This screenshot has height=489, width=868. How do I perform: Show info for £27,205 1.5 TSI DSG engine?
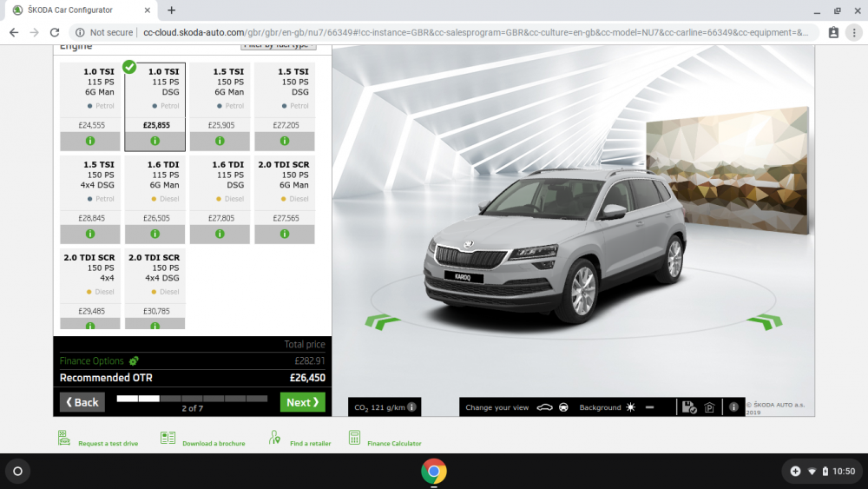[285, 142]
